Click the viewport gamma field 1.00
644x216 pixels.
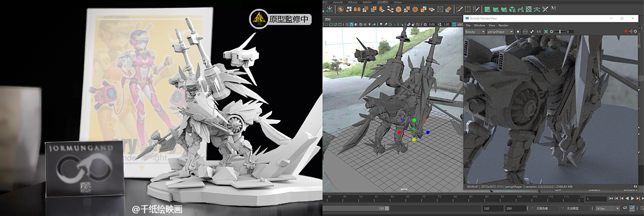tap(446, 24)
